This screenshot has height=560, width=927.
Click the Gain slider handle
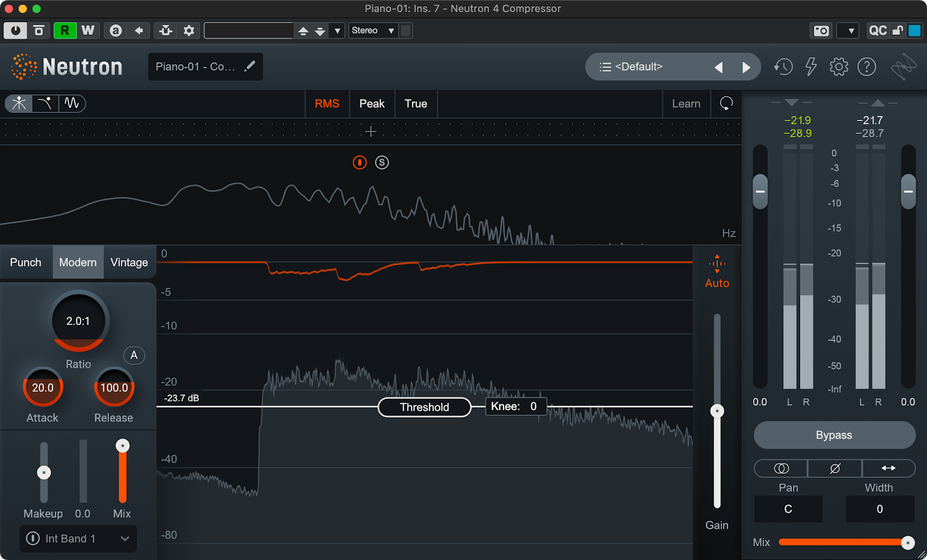[717, 411]
